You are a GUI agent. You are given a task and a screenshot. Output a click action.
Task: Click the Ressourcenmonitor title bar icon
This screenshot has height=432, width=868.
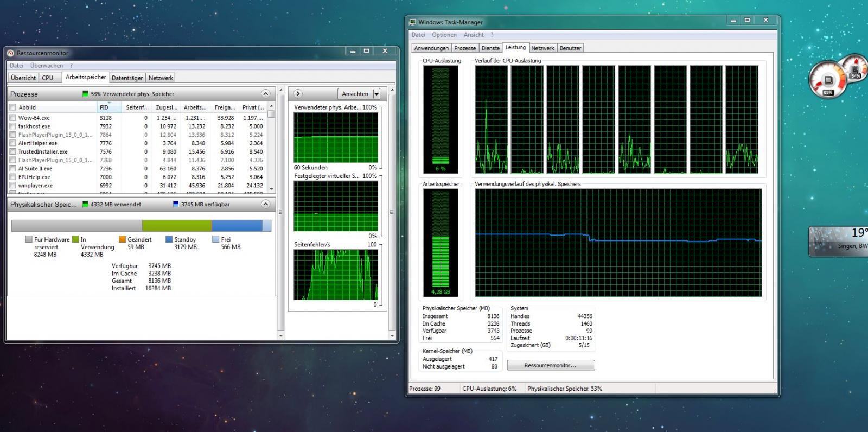click(x=11, y=53)
